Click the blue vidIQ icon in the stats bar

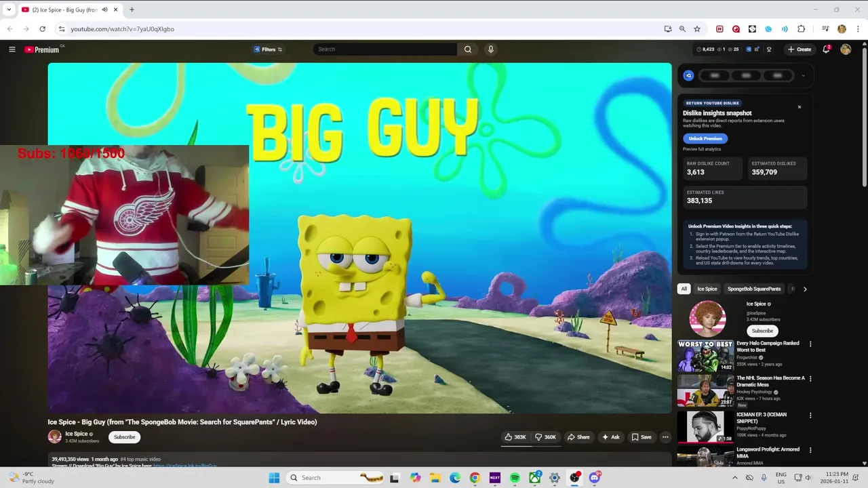749,49
